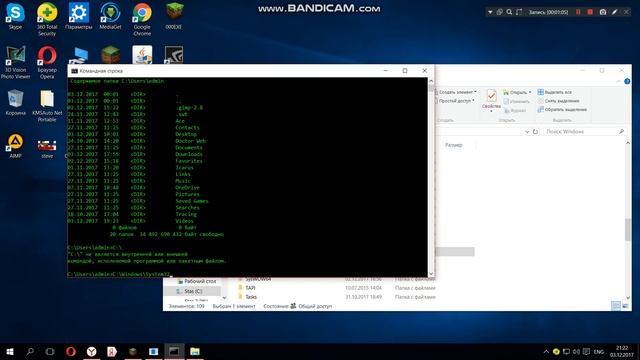Click the Command Prompt title bar icon

pyautogui.click(x=74, y=71)
